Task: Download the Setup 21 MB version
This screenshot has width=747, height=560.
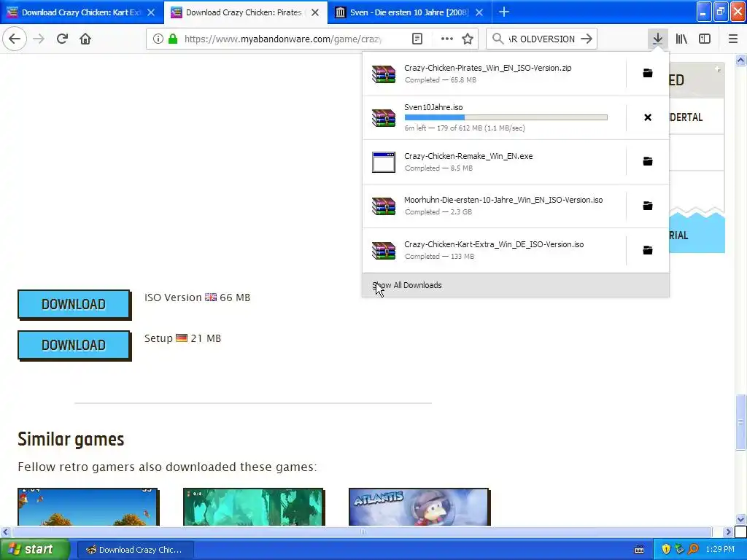Action: click(74, 345)
